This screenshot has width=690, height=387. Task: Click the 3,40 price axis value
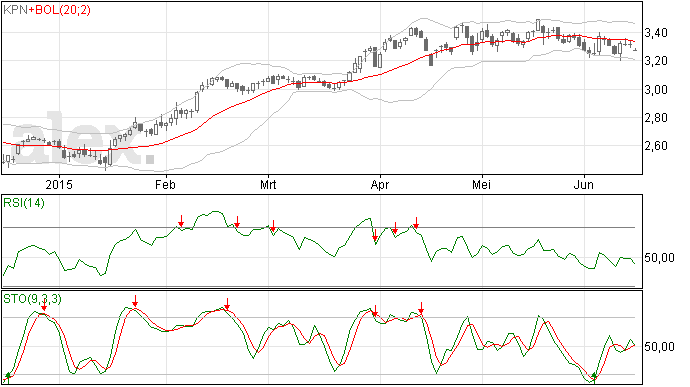(x=656, y=33)
